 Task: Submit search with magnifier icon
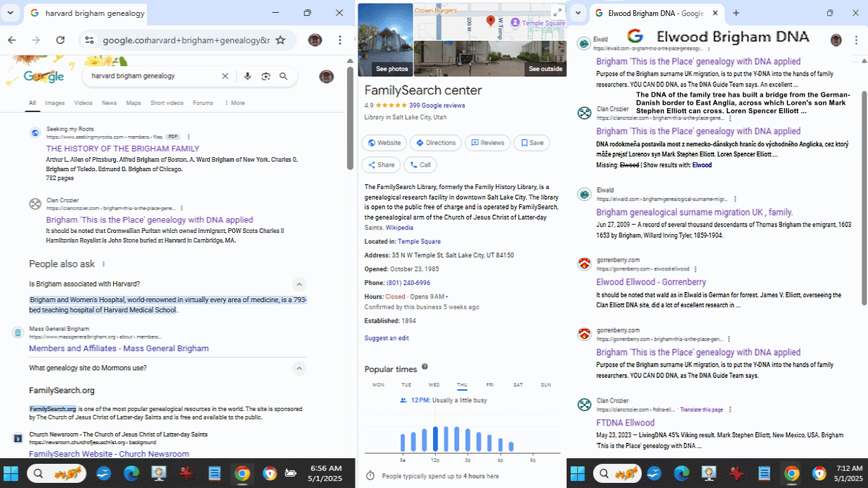[x=284, y=76]
